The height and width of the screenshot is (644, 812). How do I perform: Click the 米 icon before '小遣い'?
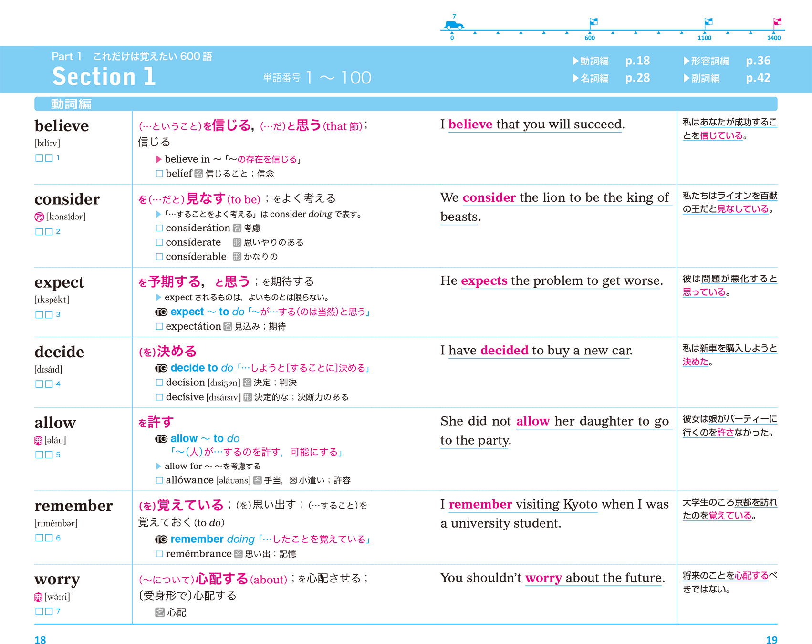[293, 480]
